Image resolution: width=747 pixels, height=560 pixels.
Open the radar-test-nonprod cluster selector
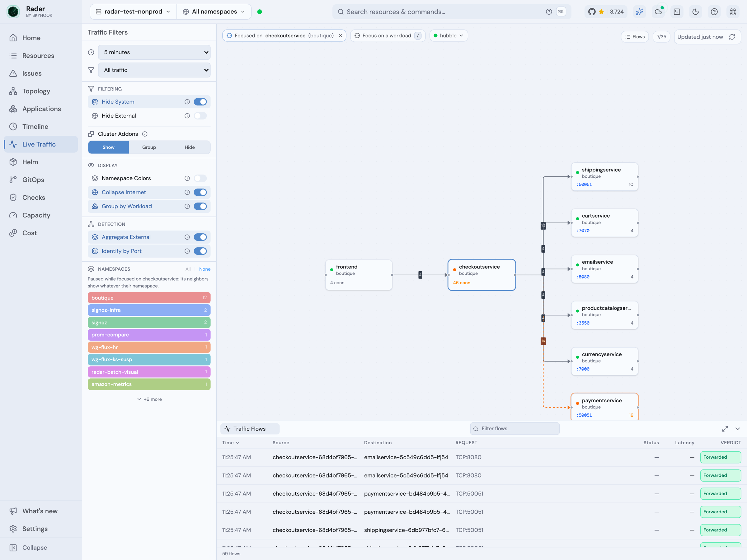[133, 12]
